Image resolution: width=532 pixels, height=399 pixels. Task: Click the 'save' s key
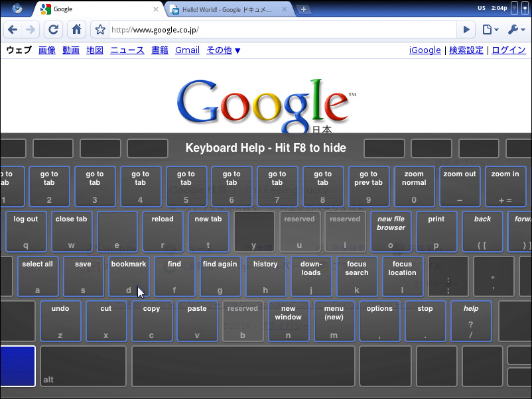click(83, 276)
